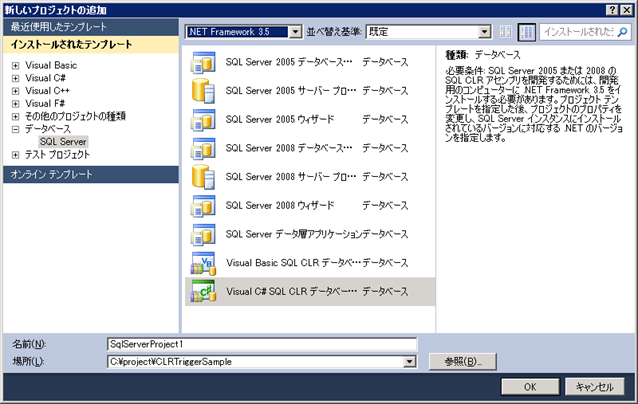The width and height of the screenshot is (638, 404).
Task: Open the 並べ替え基準 sort dropdown
Action: pos(484,32)
